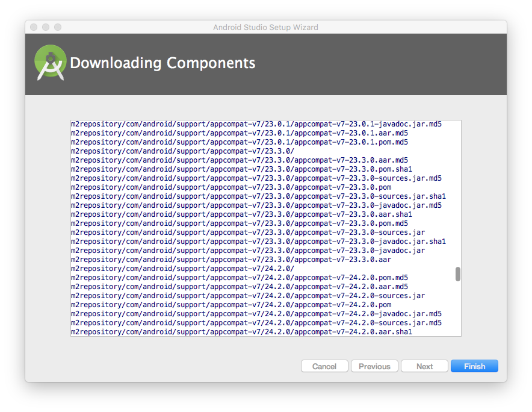Select line 'appcompat-v7-23.0.1-javadoc.jar.md5'

click(256, 124)
